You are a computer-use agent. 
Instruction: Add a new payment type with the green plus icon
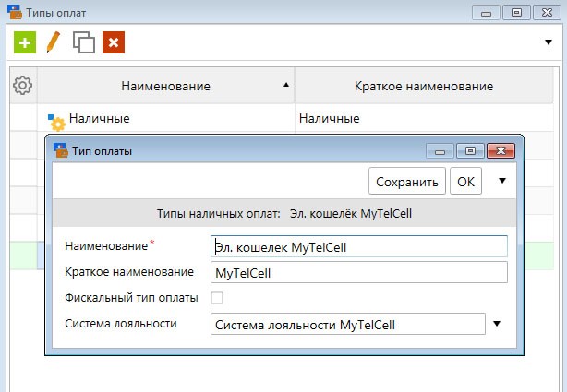point(25,42)
